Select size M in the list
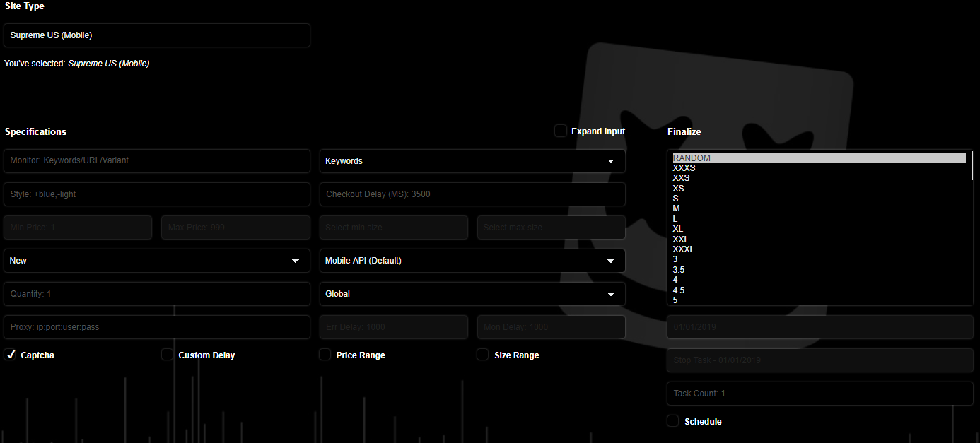 [x=819, y=208]
